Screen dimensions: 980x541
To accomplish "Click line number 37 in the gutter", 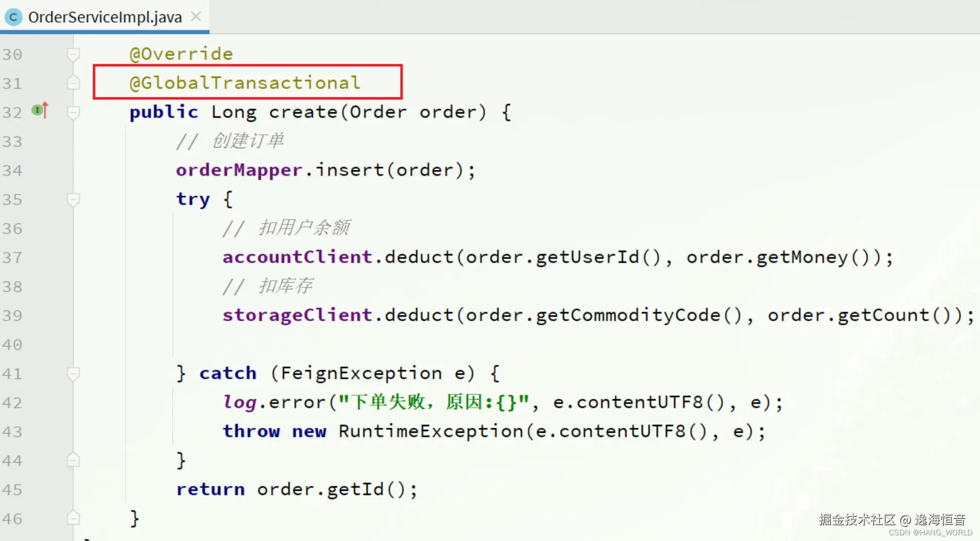I will (12, 257).
